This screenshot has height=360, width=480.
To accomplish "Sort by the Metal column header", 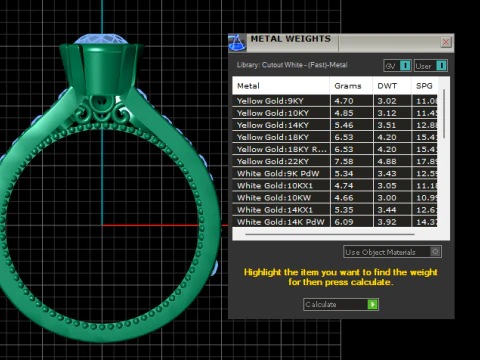I will tap(281, 86).
